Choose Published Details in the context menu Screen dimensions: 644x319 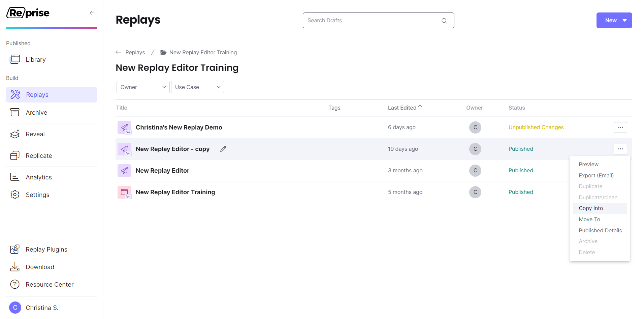coord(600,230)
